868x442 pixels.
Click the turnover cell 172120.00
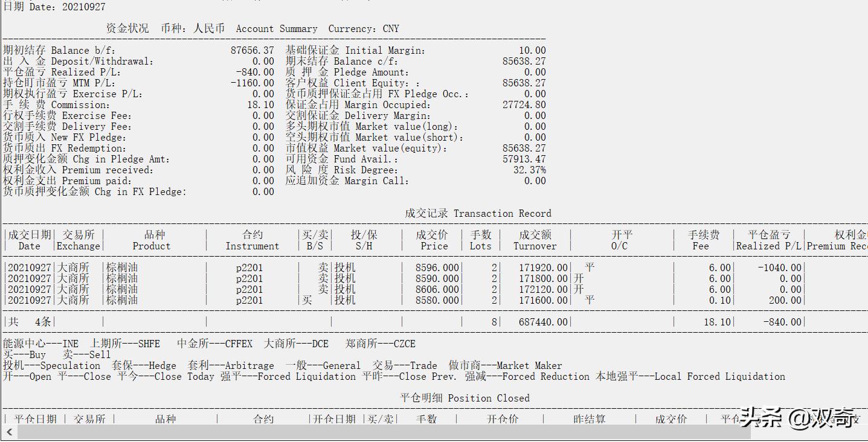[x=543, y=289]
